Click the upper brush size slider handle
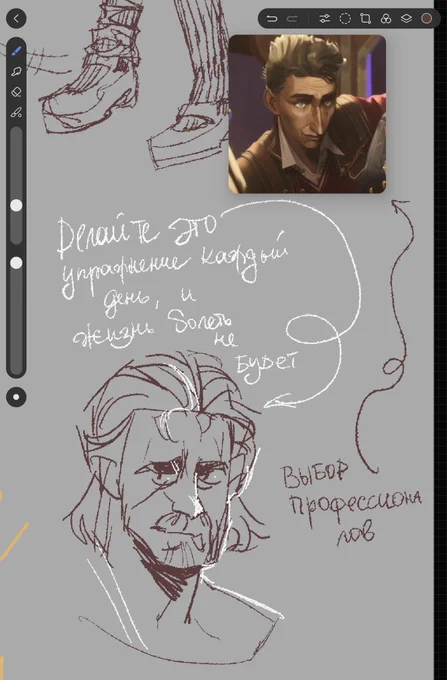Viewport: 447px width, 680px height. coord(16,206)
